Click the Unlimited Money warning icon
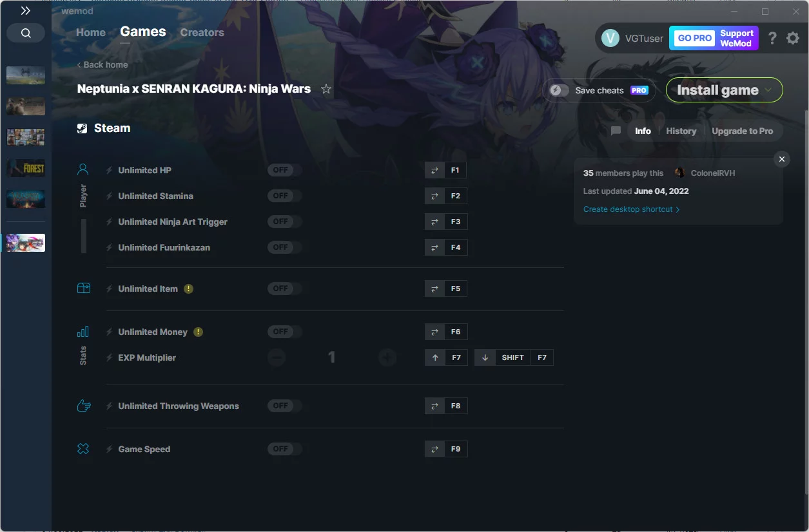 pyautogui.click(x=198, y=332)
